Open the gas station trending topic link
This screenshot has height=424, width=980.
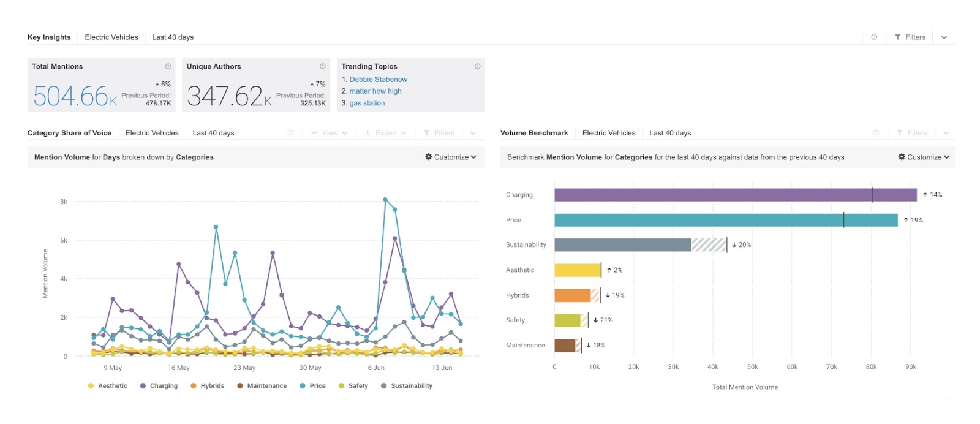pos(367,104)
